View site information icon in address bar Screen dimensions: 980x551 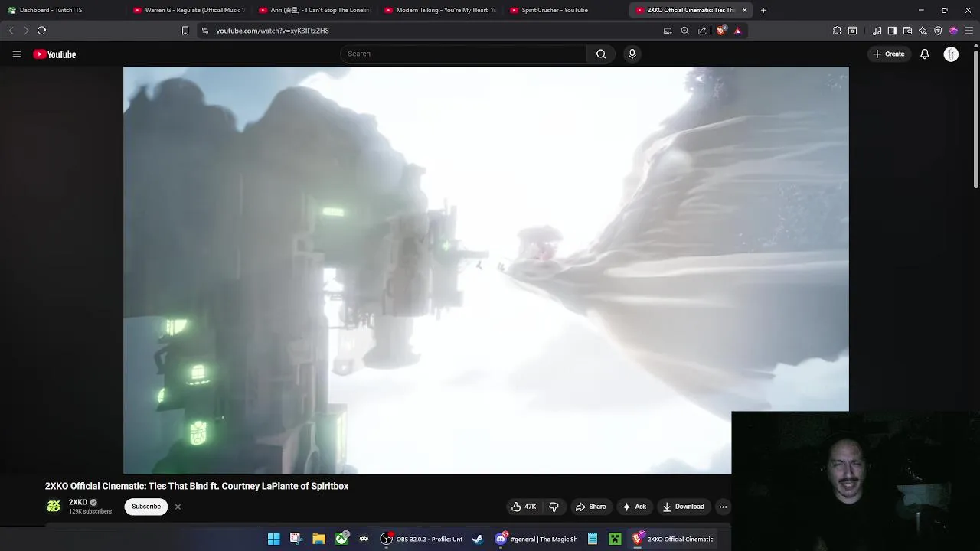click(x=204, y=31)
